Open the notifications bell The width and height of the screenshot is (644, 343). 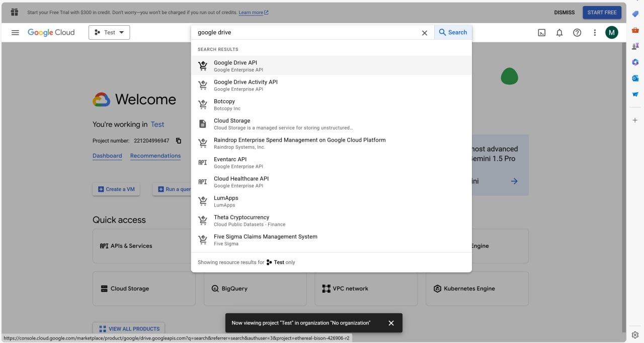tap(559, 33)
